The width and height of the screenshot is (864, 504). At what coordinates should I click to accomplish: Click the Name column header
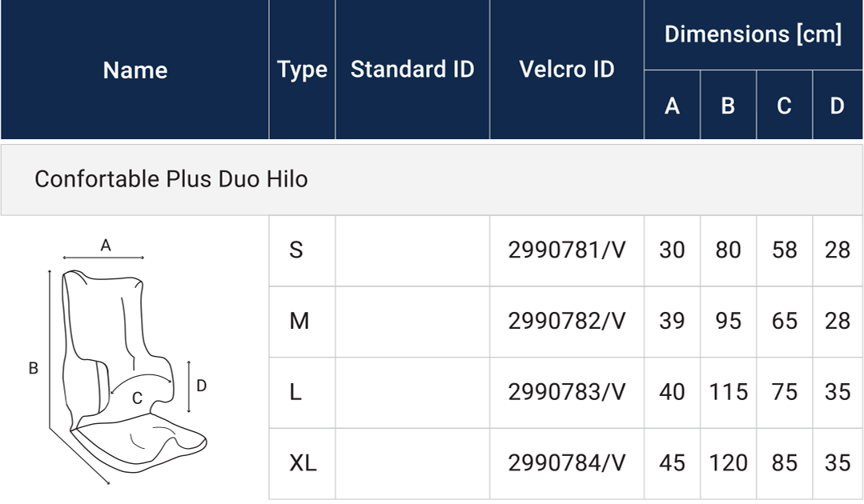[135, 70]
